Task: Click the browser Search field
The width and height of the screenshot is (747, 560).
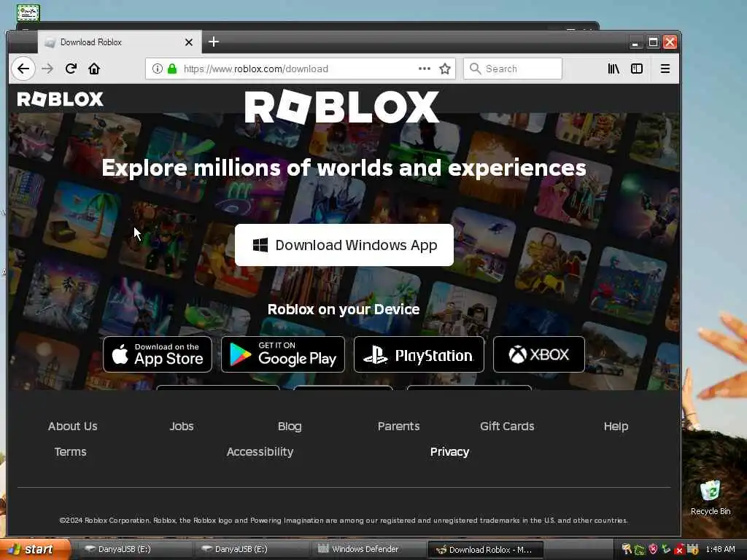Action: pyautogui.click(x=513, y=69)
